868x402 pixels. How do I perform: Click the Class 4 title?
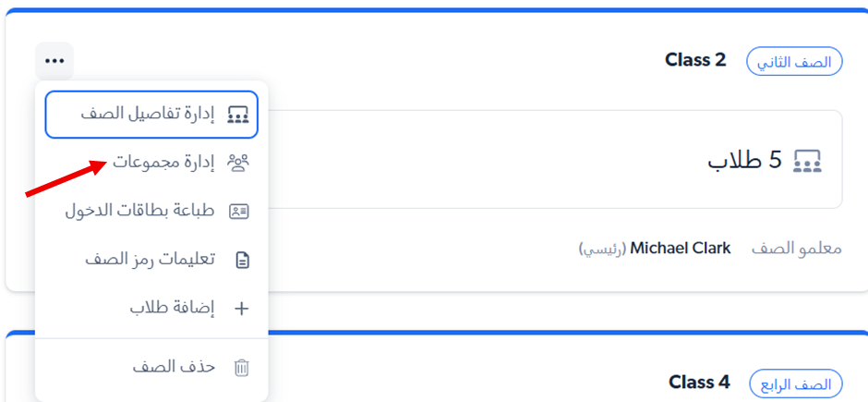(x=699, y=382)
